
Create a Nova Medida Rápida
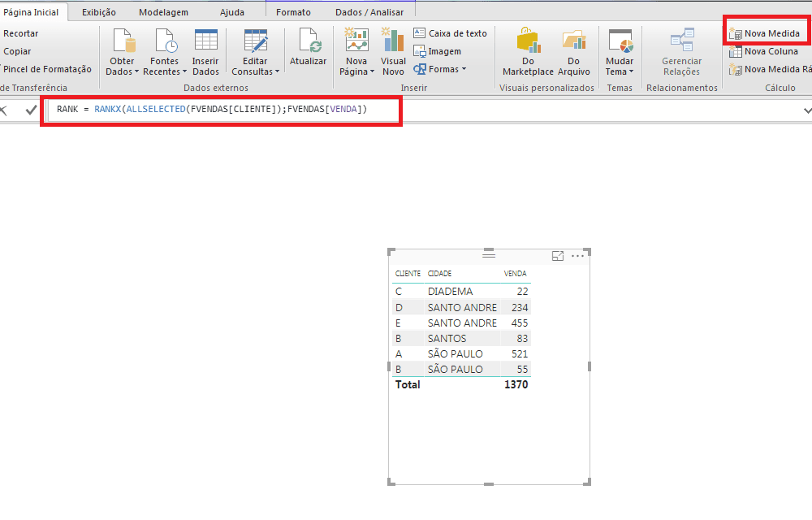770,69
